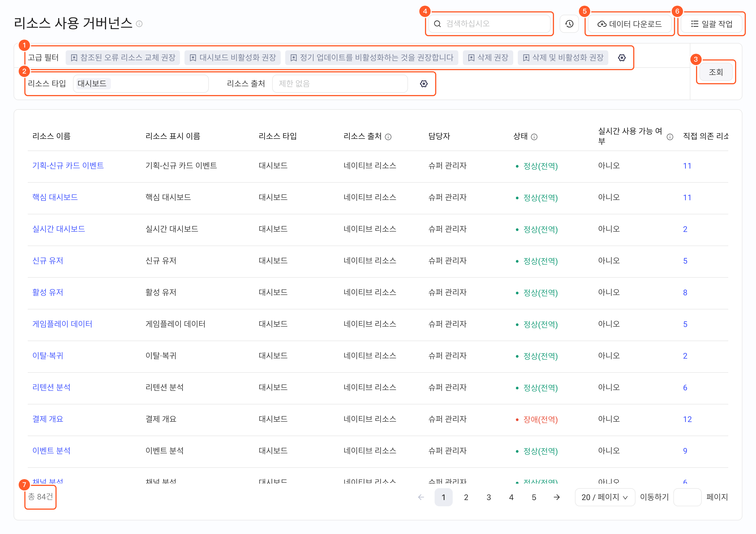Open 리소스 출처 dropdown 제한 없음
756x534 pixels.
[340, 84]
